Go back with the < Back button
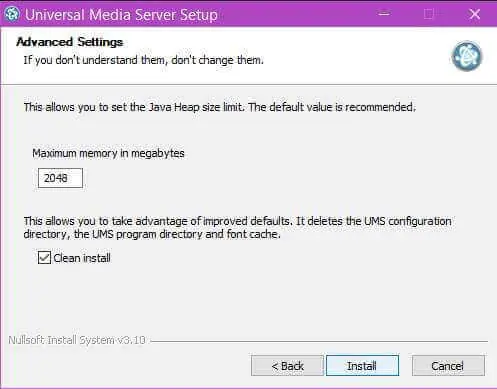497x389 pixels. [x=287, y=366]
